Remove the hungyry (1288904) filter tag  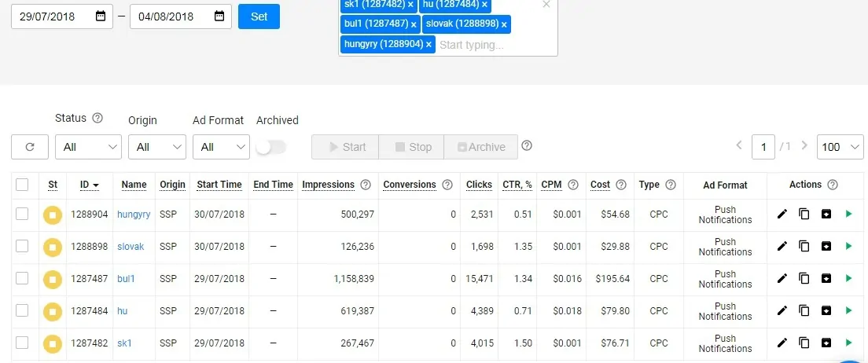[x=429, y=45]
